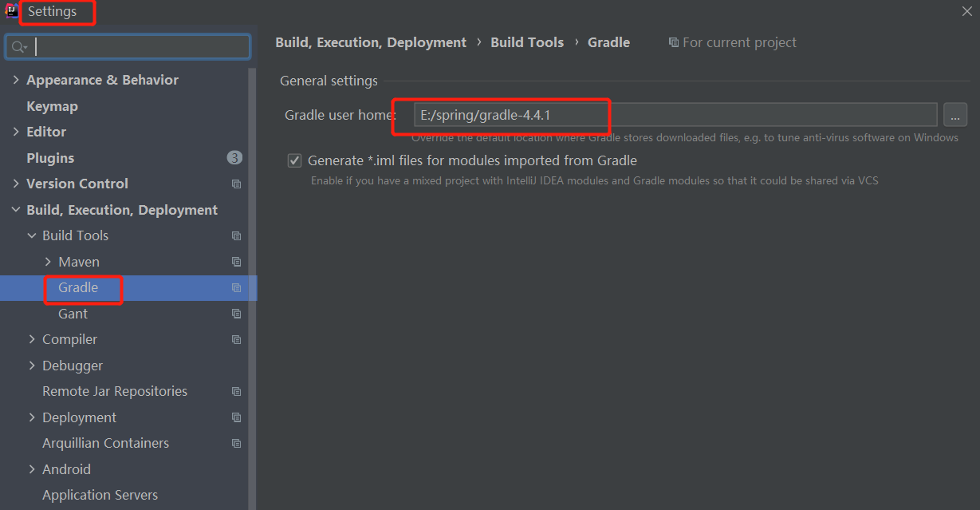980x510 pixels.
Task: Expand Appearance & Behavior section
Action: (16, 80)
